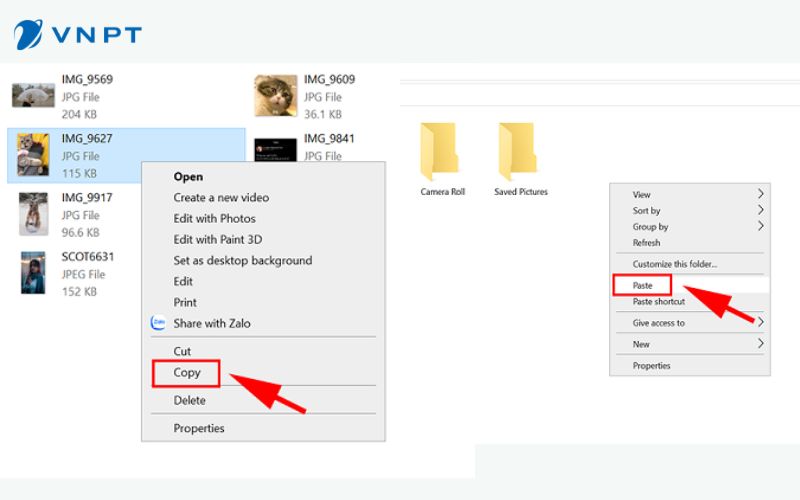Image resolution: width=800 pixels, height=500 pixels.
Task: Click the IMG_9841 file name
Action: point(329,139)
